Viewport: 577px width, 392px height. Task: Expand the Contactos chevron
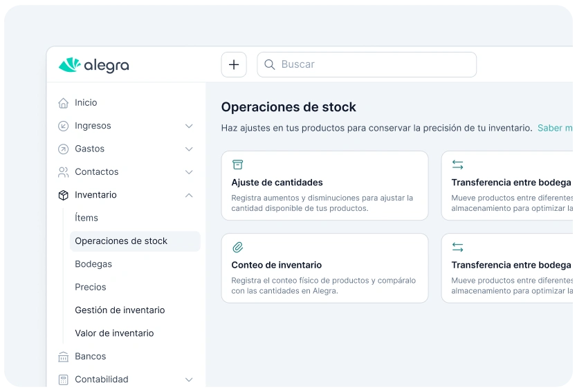(x=189, y=172)
